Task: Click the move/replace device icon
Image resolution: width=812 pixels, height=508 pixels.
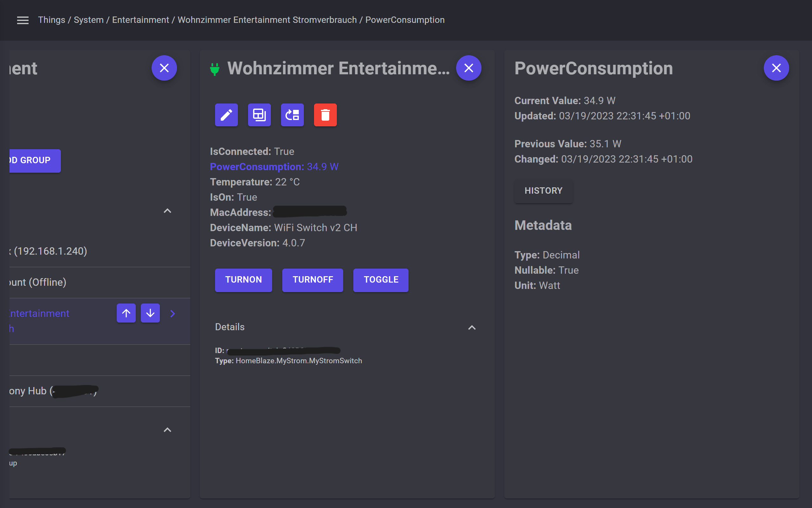Action: pyautogui.click(x=292, y=115)
